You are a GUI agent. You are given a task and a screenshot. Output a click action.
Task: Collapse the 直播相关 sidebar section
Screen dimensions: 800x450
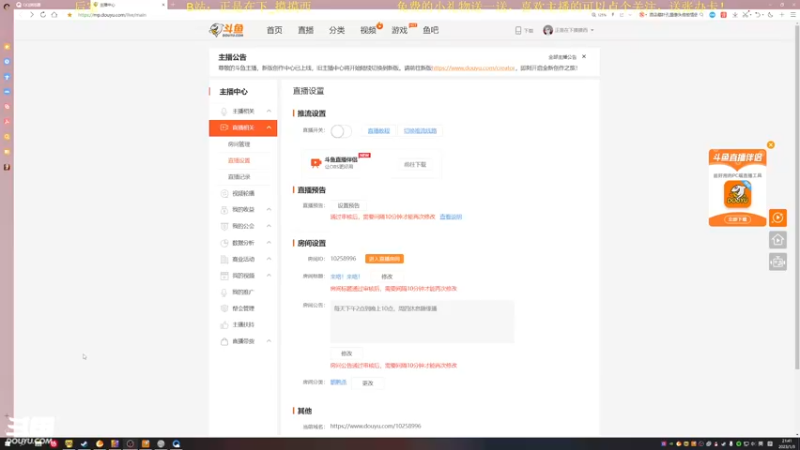[x=269, y=128]
